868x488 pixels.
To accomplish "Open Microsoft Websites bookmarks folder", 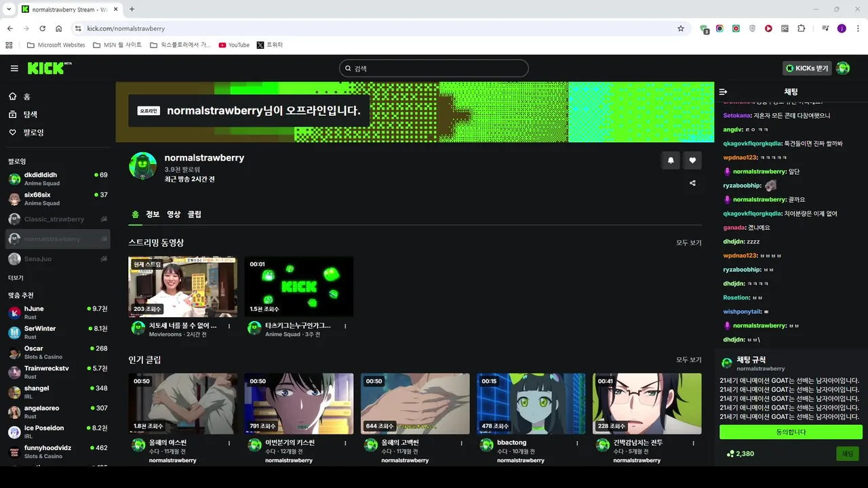I will 56,45.
